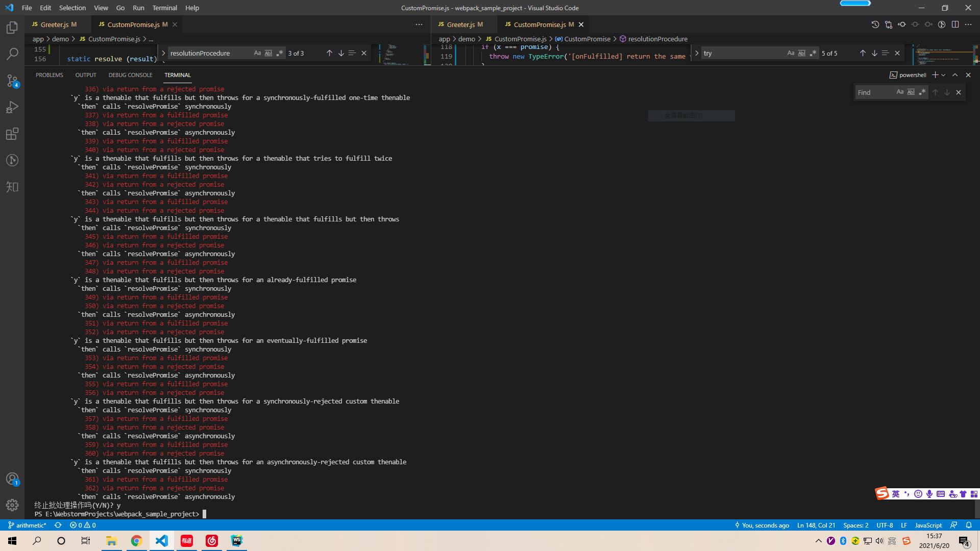Toggle Match Whole Word in resolutionProcedure find
Viewport: 980px width, 551px height.
click(268, 53)
